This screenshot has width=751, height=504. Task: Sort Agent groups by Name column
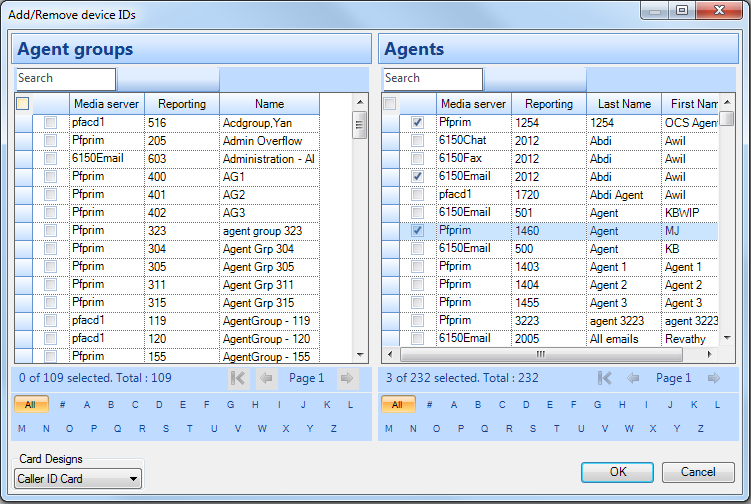[x=269, y=104]
